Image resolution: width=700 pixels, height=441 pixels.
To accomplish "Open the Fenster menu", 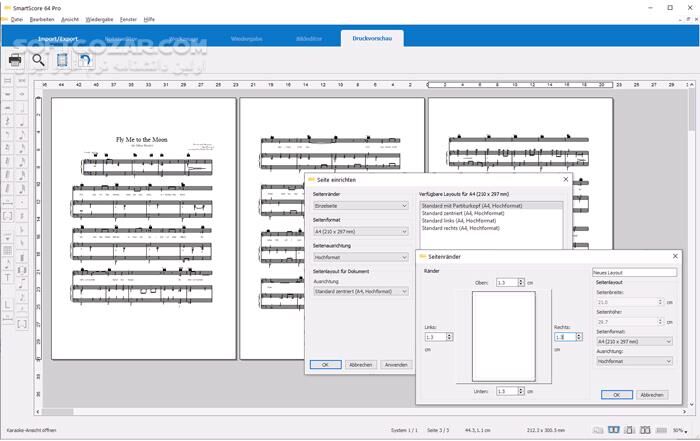I will [x=128, y=20].
